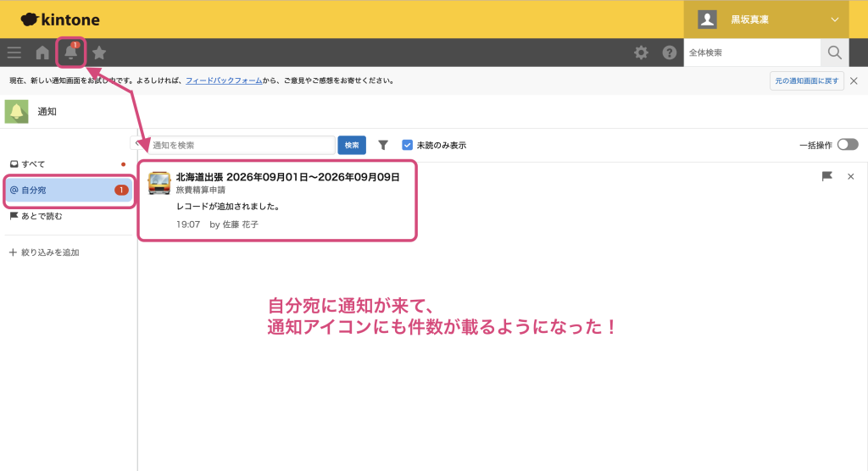The height and width of the screenshot is (471, 868).
Task: Click the 通知を検索 search field
Action: point(242,145)
